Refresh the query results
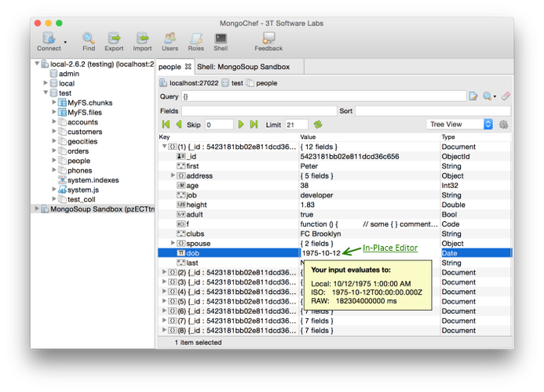544x392 pixels. pyautogui.click(x=318, y=124)
